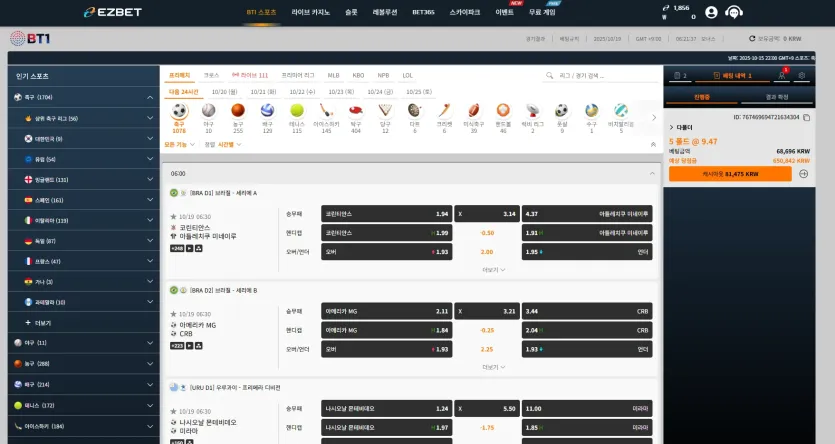Open the bet slip tab showing 2
The image size is (835, 444).
(680, 76)
